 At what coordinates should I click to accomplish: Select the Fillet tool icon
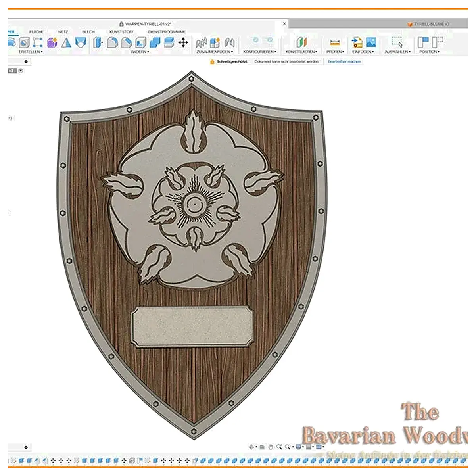click(112, 42)
